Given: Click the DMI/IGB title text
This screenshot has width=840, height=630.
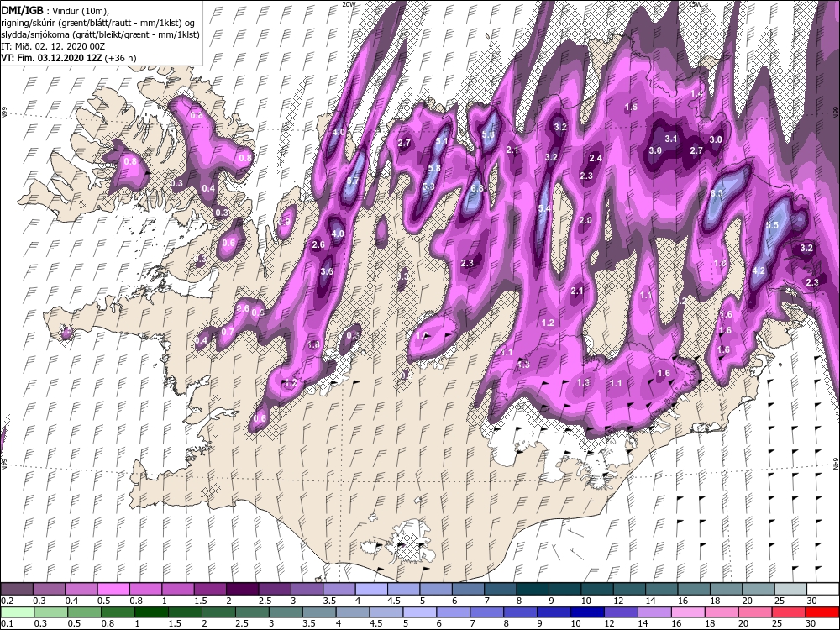Looking at the screenshot, I should [x=23, y=9].
